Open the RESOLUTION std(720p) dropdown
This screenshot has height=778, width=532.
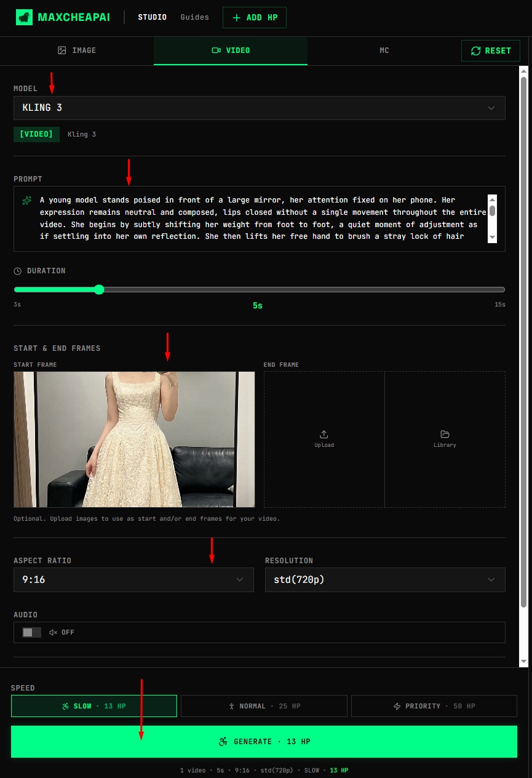point(385,579)
